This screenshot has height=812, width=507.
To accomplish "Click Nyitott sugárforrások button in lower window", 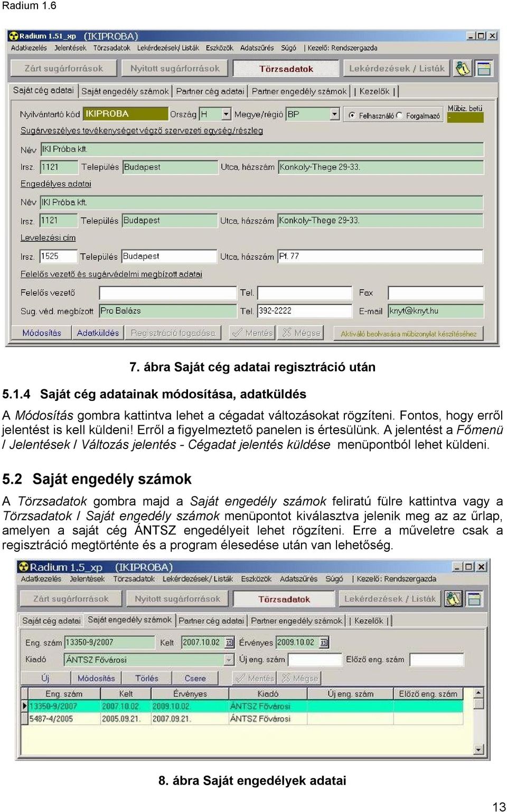I will point(177,599).
